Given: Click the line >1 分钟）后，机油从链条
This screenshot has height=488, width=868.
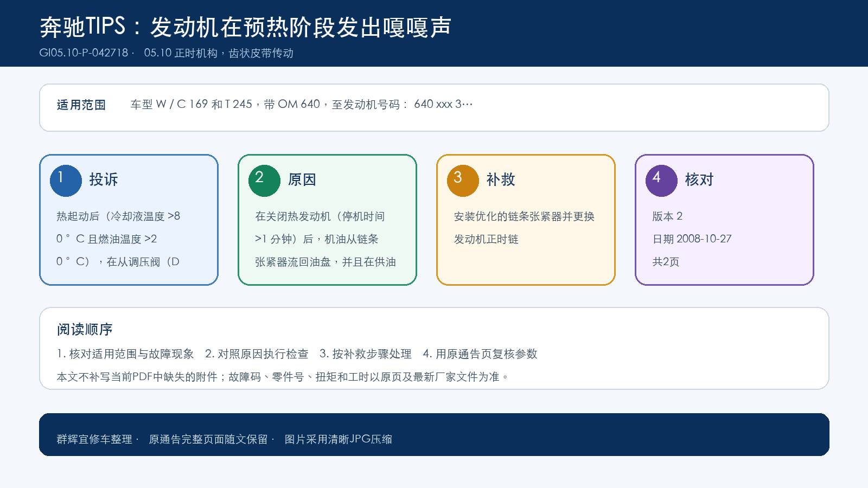Looking at the screenshot, I should pos(317,239).
